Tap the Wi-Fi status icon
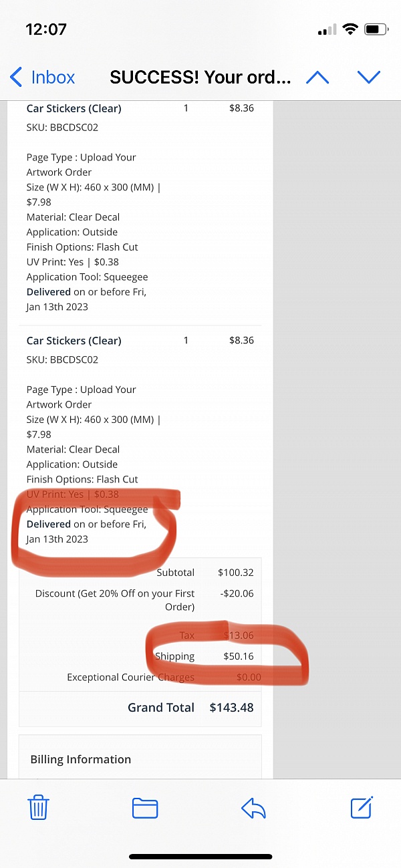 [x=350, y=29]
